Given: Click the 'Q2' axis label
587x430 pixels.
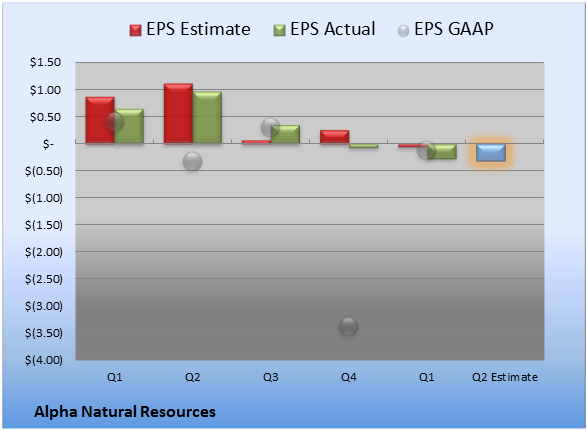Looking at the screenshot, I should (x=192, y=377).
